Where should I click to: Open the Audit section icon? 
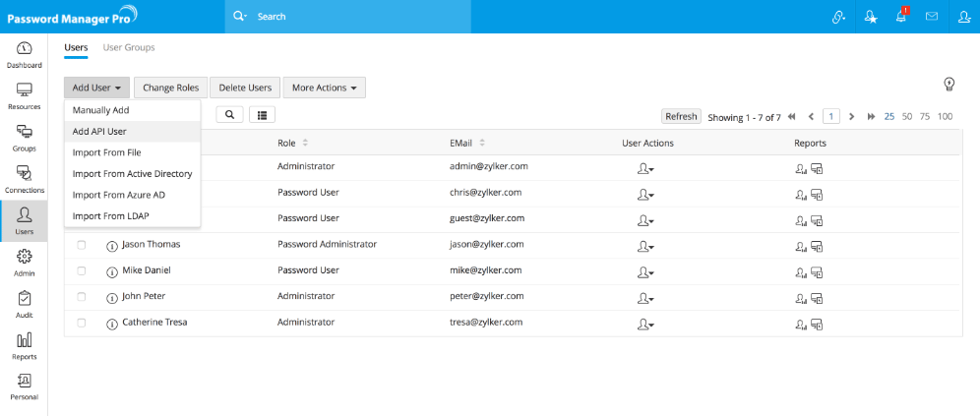tap(24, 304)
